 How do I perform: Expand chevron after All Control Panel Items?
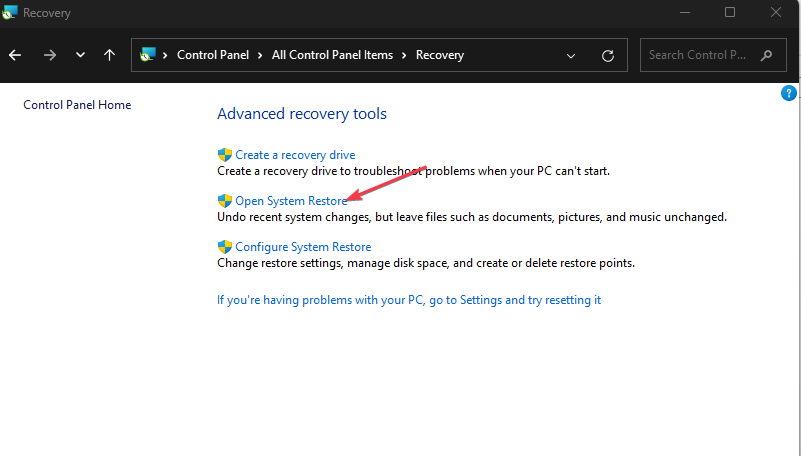point(404,55)
